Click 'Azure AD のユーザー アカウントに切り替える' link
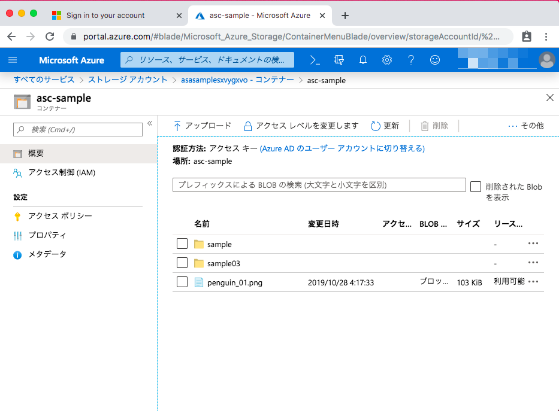 click(342, 148)
